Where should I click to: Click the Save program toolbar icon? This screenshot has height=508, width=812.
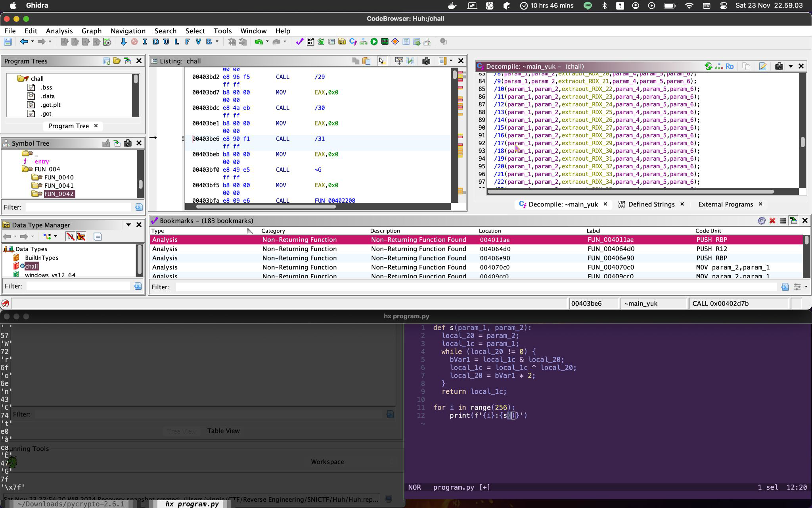click(x=8, y=42)
